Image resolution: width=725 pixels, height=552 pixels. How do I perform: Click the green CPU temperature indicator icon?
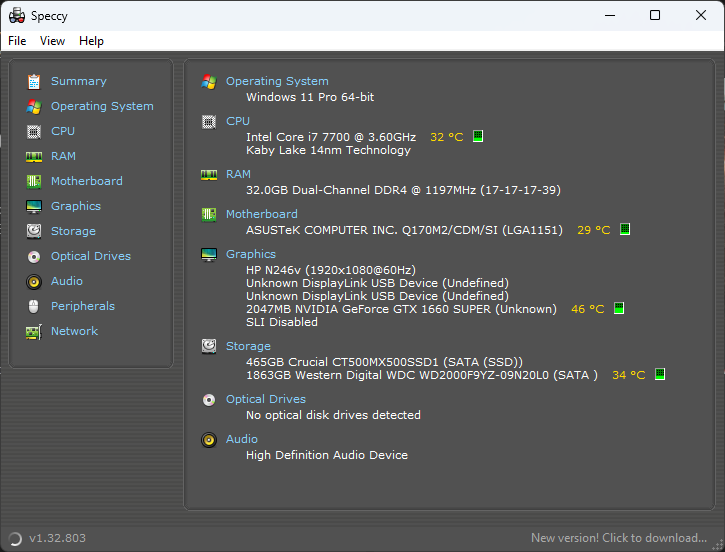(478, 136)
